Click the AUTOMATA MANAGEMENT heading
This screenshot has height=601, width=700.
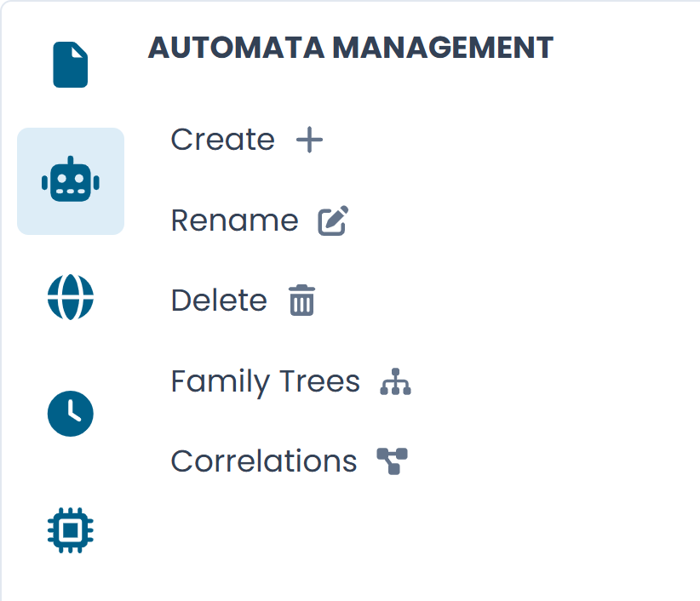pyautogui.click(x=352, y=48)
